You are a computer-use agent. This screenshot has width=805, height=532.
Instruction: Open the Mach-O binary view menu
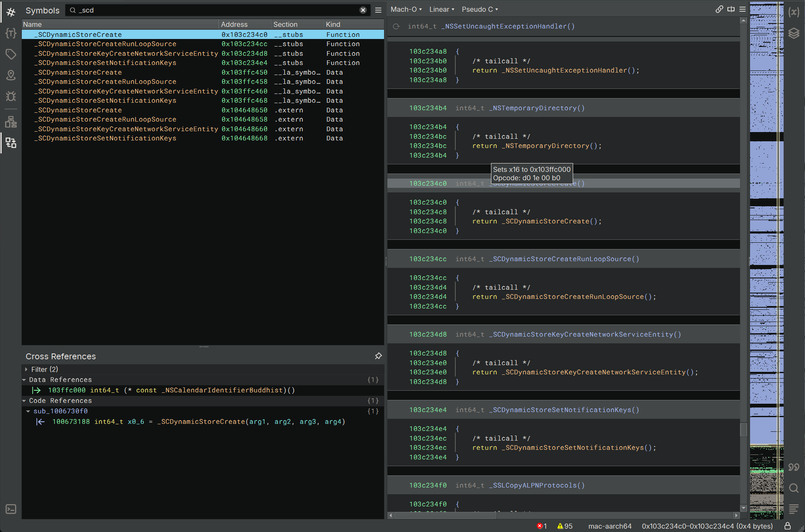tap(406, 9)
